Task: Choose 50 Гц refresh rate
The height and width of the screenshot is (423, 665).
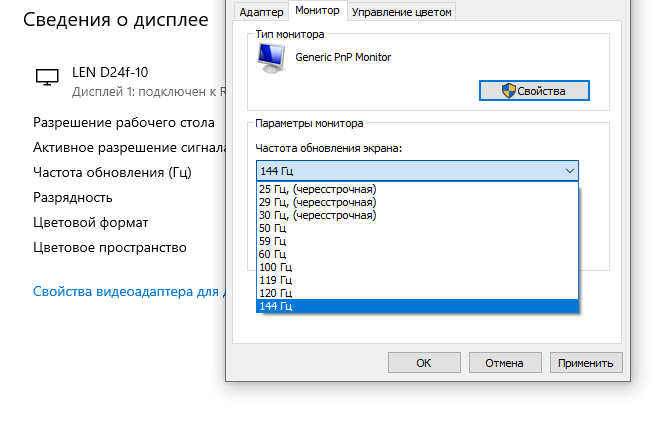Action: (x=417, y=228)
